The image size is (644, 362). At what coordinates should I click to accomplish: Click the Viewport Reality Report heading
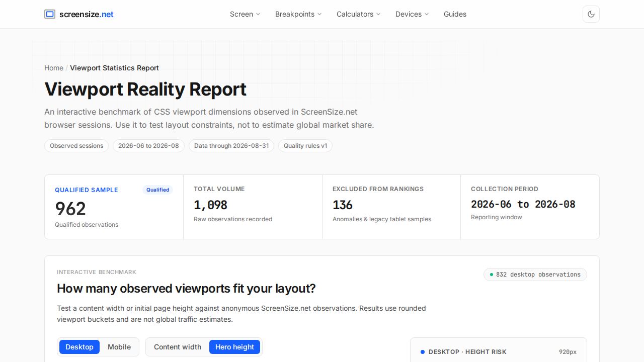coord(145,89)
